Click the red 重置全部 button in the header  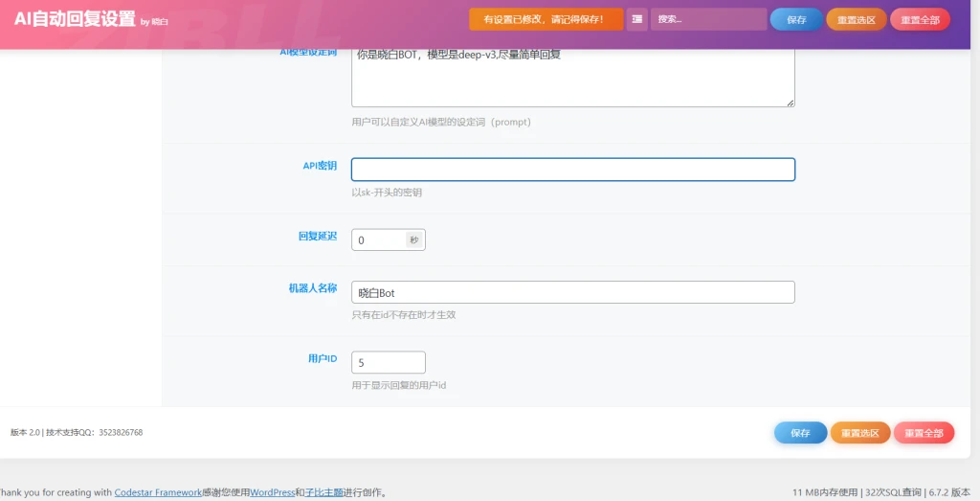921,19
